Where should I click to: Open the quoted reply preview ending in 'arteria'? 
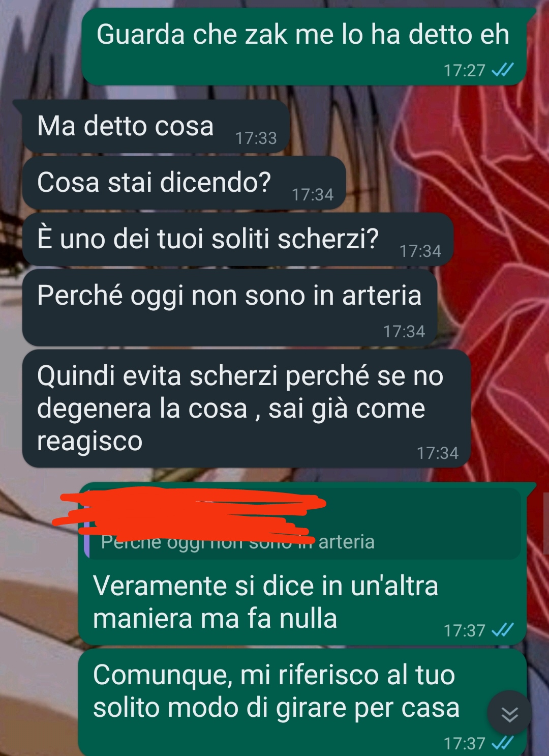point(302,524)
